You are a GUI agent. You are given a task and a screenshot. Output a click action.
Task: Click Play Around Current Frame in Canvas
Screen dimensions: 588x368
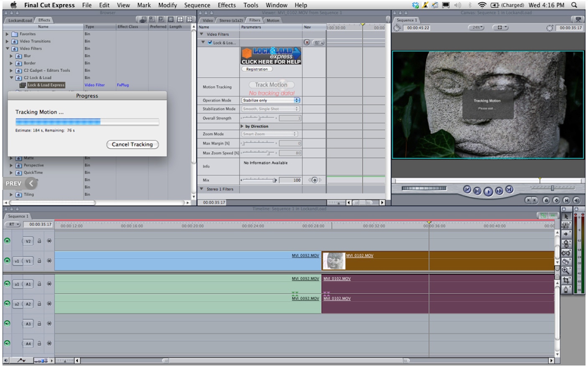tap(499, 191)
